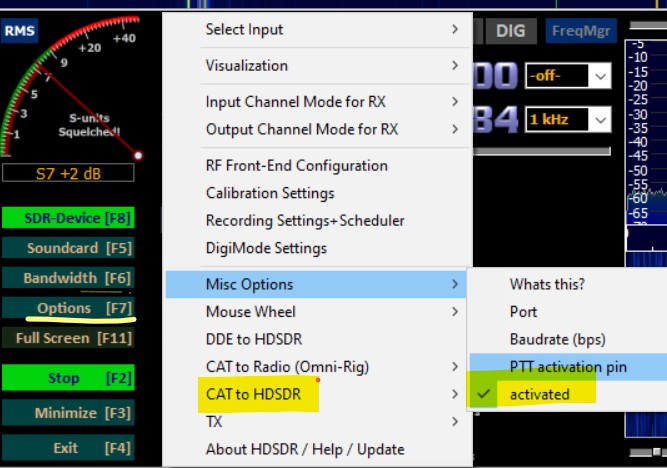Open the FreqMgr button
The height and width of the screenshot is (468, 667).
(581, 31)
